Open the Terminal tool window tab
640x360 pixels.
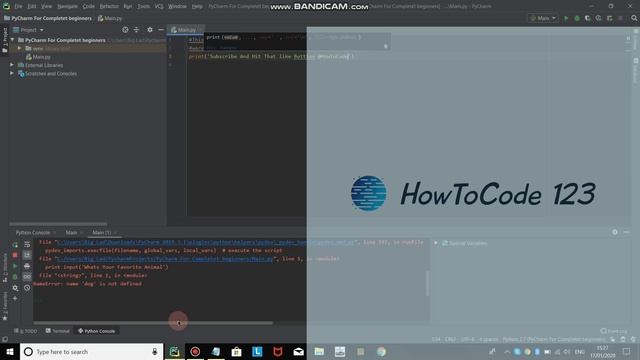pos(58,331)
